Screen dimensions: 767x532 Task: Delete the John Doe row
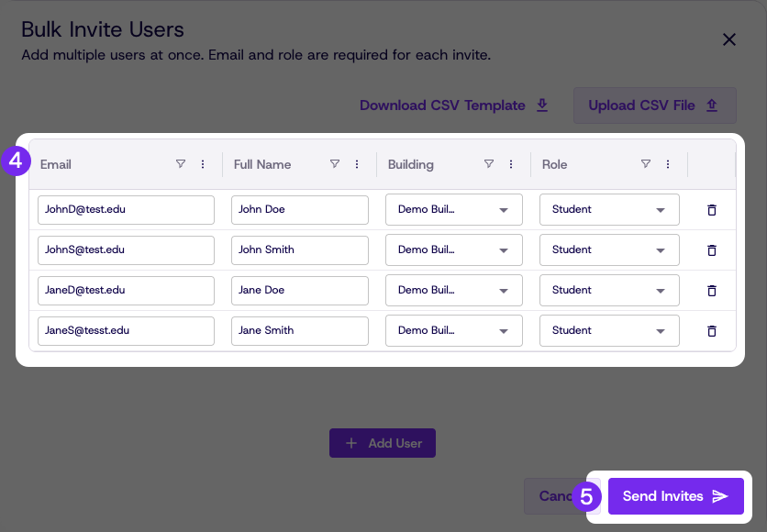click(712, 210)
